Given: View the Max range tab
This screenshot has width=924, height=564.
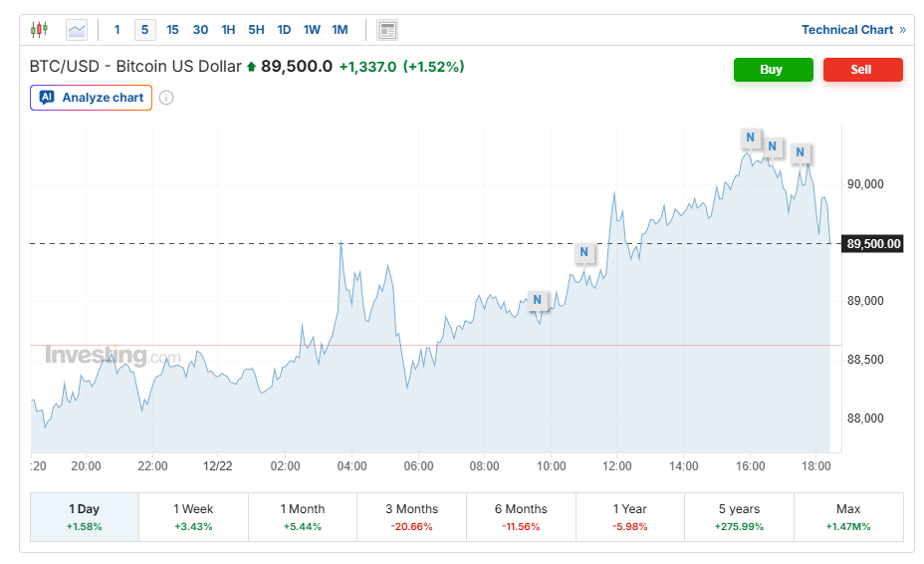Looking at the screenshot, I should [848, 516].
